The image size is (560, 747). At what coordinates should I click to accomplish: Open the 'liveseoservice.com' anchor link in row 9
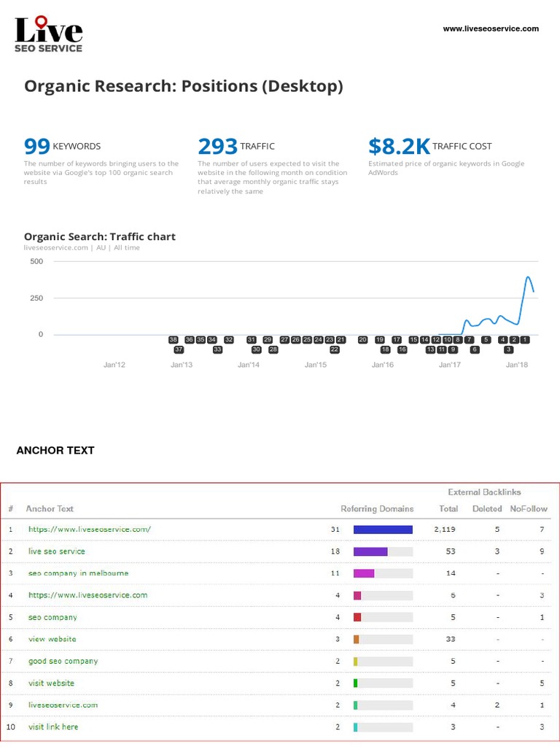pyautogui.click(x=63, y=705)
